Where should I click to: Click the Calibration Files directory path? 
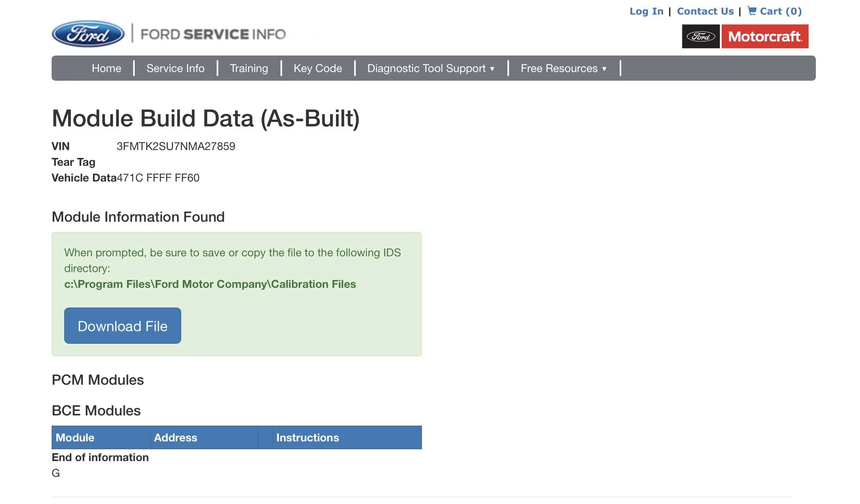(210, 284)
